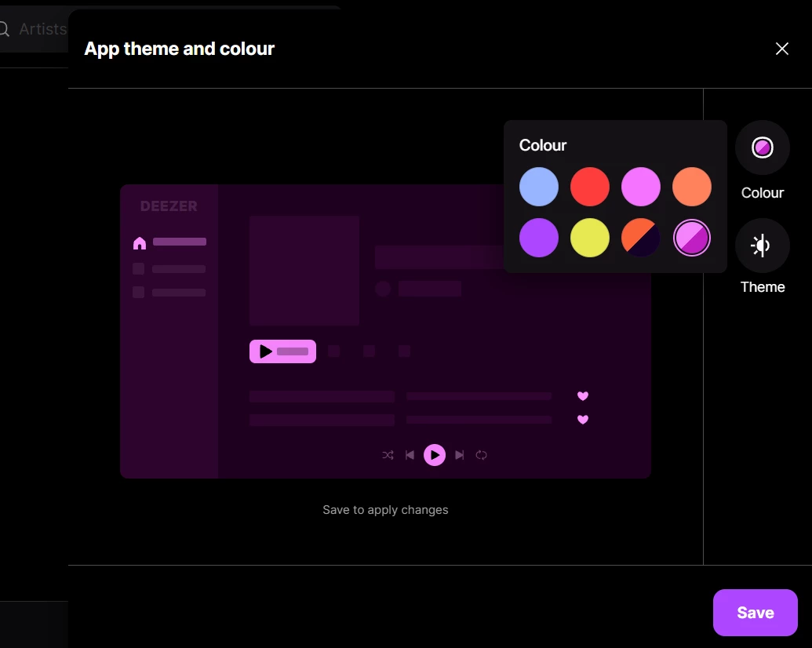Click the search magnifier icon
The height and width of the screenshot is (648, 812).
[4, 29]
